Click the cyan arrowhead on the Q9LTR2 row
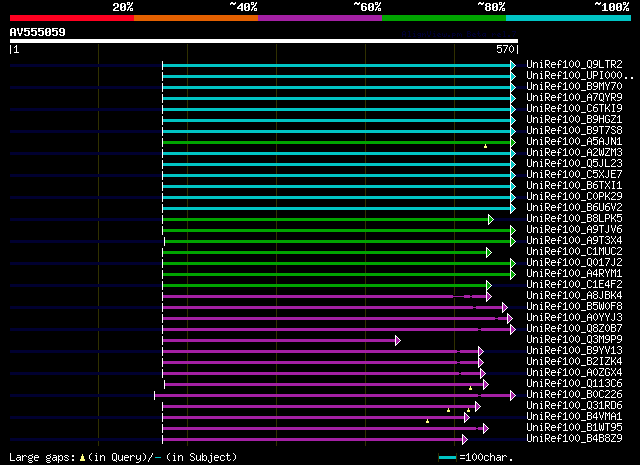This screenshot has height=465, width=640. click(x=513, y=65)
